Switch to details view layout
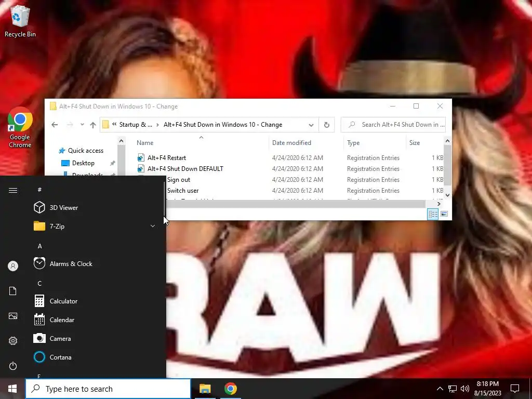 tap(433, 214)
